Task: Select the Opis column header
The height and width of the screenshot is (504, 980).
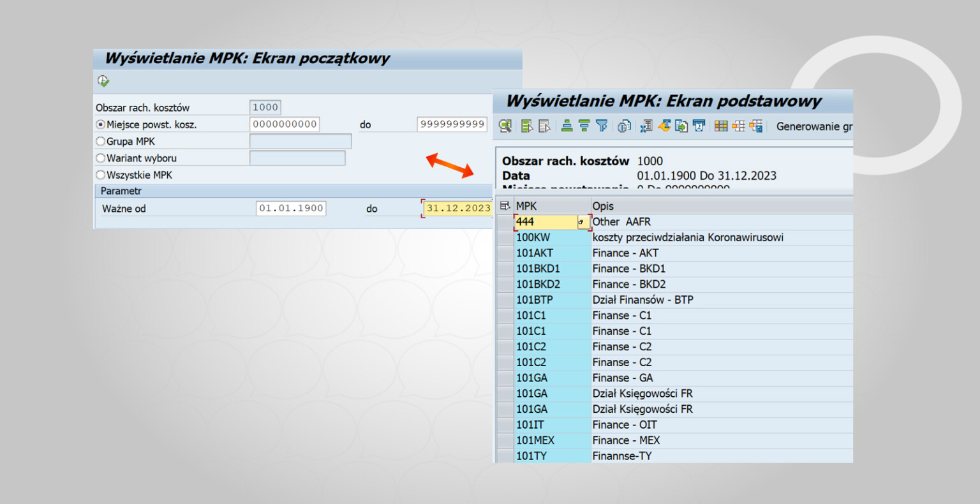Action: pos(602,205)
